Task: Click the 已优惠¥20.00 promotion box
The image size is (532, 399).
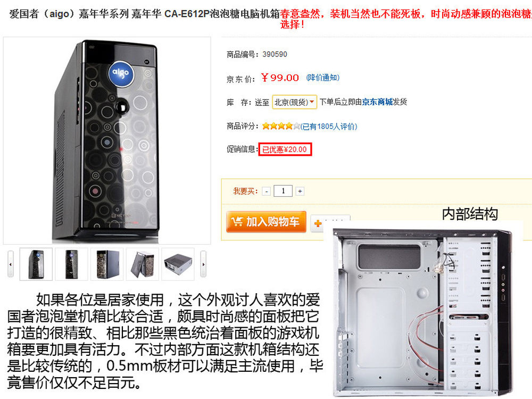Action: [x=285, y=149]
